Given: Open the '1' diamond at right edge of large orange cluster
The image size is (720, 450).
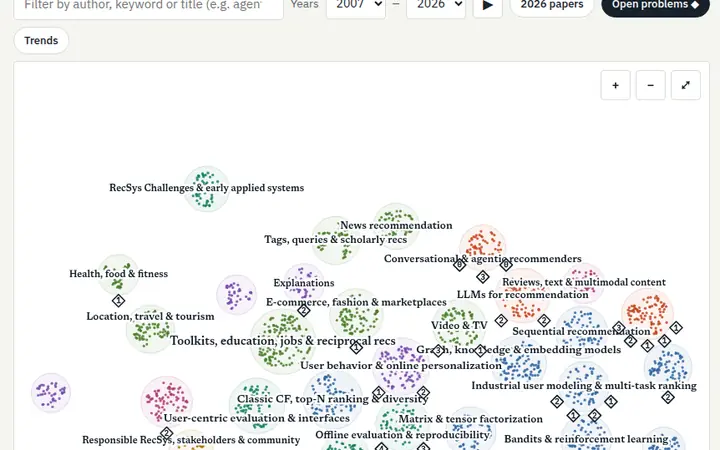Looking at the screenshot, I should pos(676,328).
